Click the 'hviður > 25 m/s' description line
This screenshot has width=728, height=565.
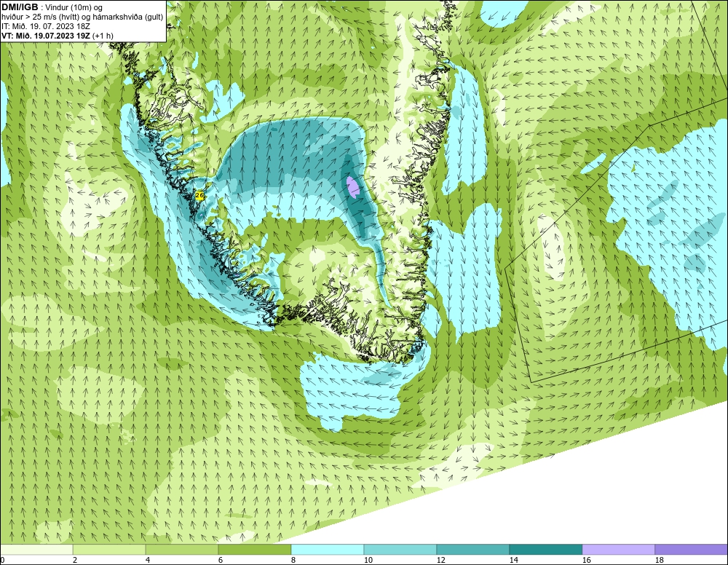83,17
